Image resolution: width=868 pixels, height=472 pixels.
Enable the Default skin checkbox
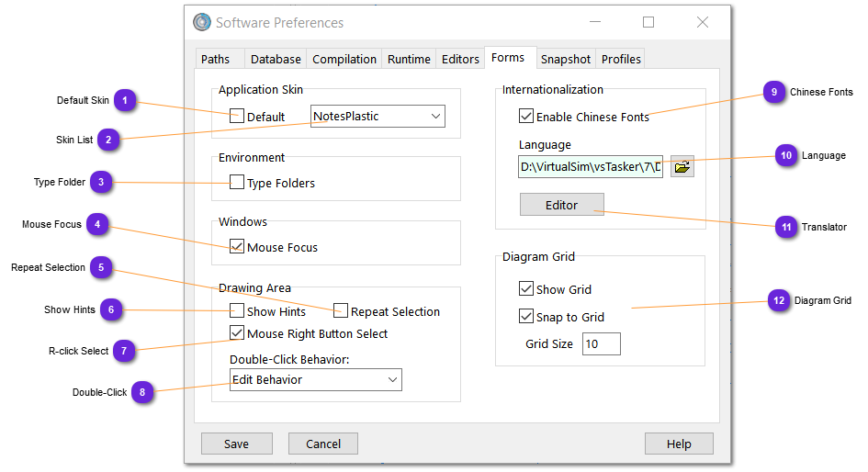[237, 117]
